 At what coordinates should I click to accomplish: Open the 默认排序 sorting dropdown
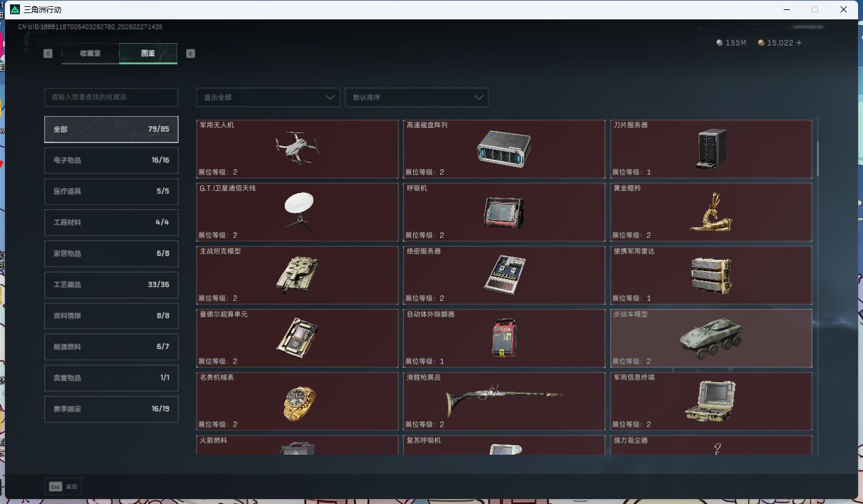(417, 97)
